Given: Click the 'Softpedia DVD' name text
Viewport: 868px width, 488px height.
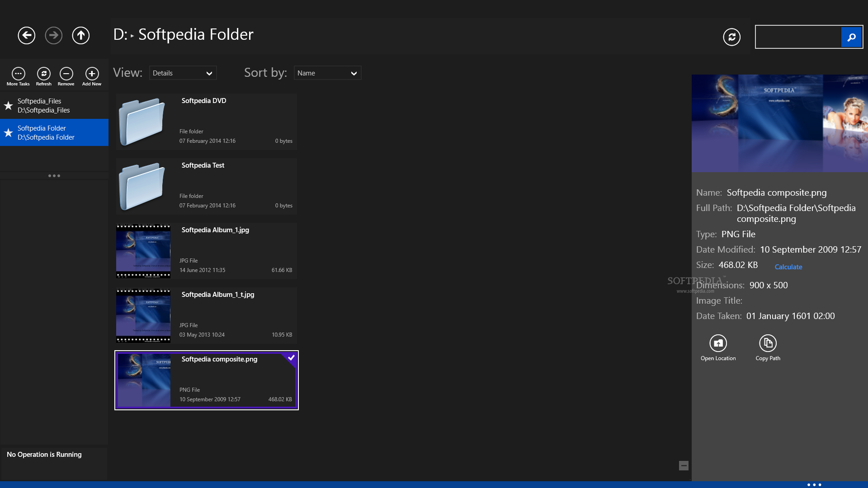Looking at the screenshot, I should click(204, 101).
